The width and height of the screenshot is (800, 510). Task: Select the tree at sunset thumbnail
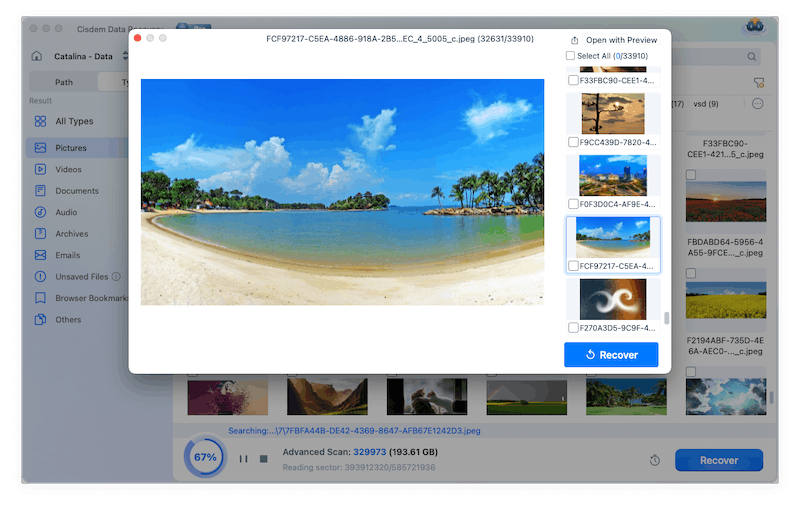click(613, 114)
